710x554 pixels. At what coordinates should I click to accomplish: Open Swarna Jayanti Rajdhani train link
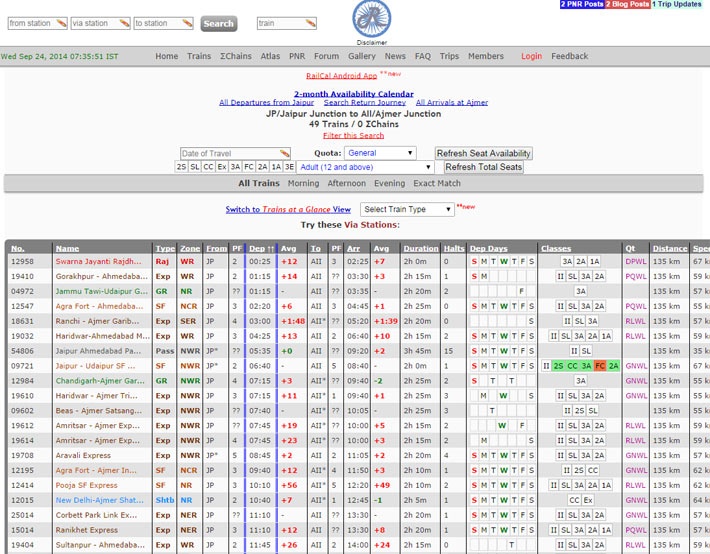(98, 261)
